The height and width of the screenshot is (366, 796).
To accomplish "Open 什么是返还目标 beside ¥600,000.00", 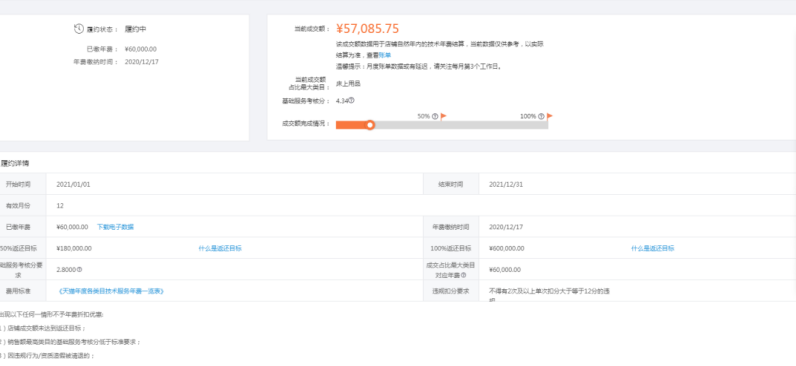I will click(653, 248).
